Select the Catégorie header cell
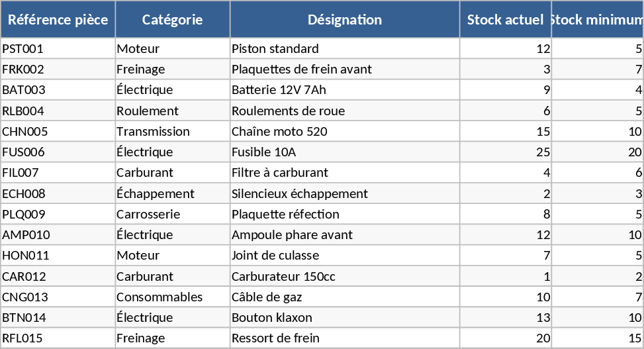This screenshot has width=644, height=349. point(172,20)
